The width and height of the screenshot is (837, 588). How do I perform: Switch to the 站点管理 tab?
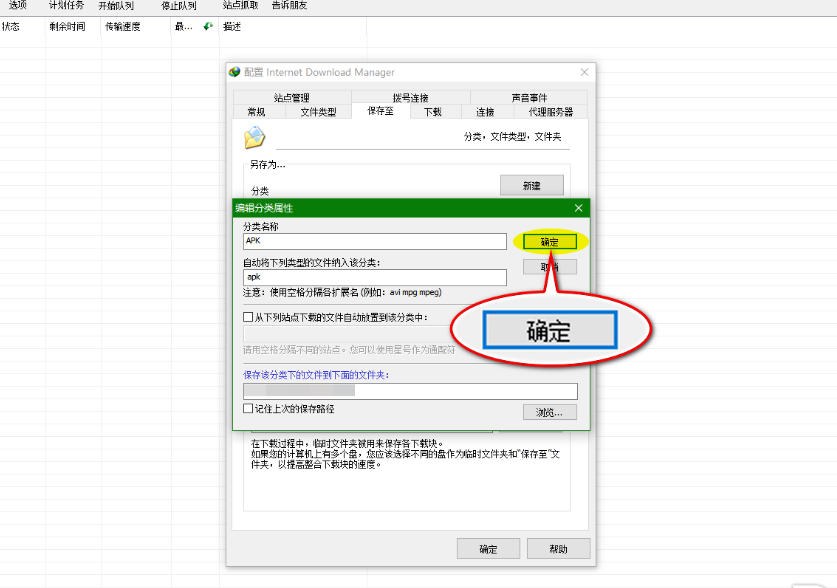[x=291, y=97]
